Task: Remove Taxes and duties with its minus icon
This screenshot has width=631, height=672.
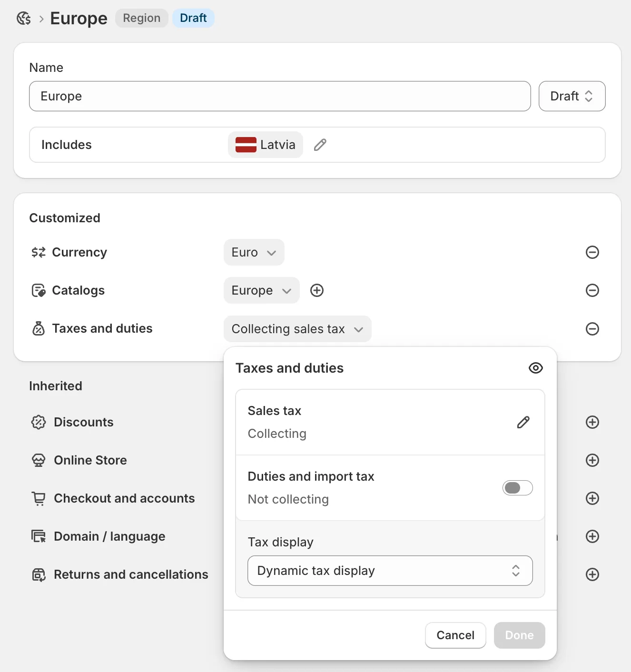Action: click(592, 329)
